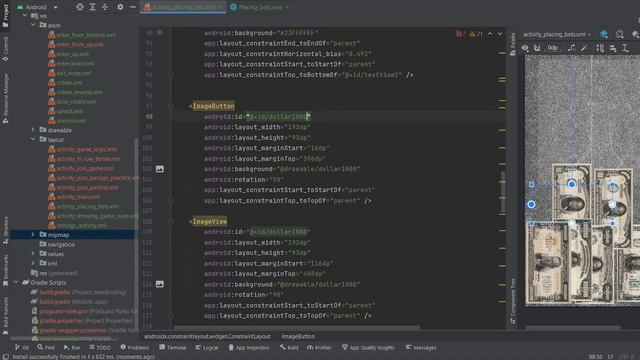
Task: Open build.gradle (Module :app) file
Action: (x=69, y=302)
